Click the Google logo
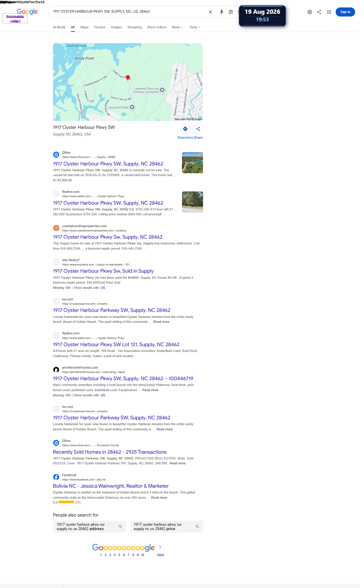Viewport: 364px width, 588px height. click(27, 12)
